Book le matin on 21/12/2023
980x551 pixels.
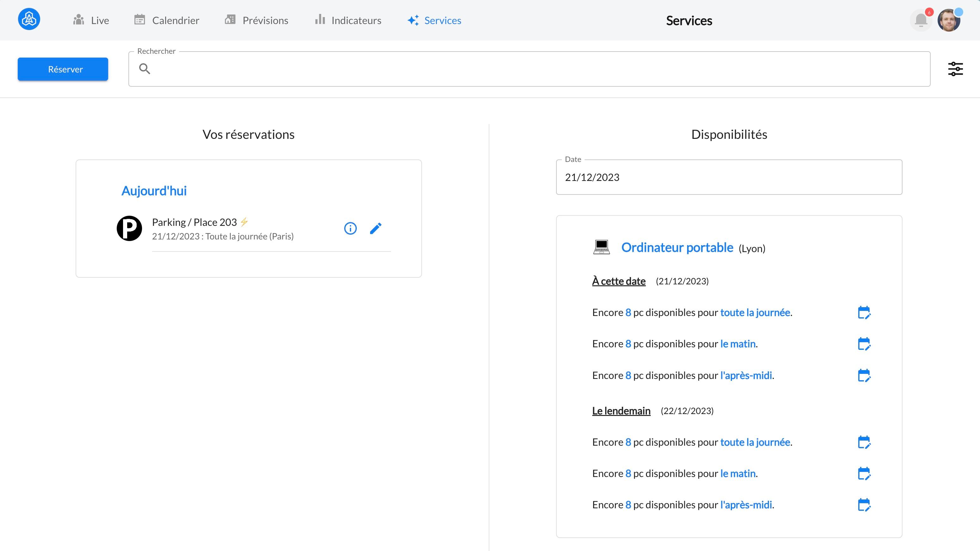click(x=864, y=344)
